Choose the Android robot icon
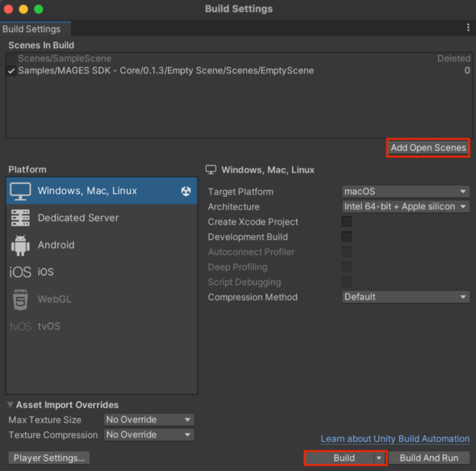The width and height of the screenshot is (476, 471). tap(21, 246)
